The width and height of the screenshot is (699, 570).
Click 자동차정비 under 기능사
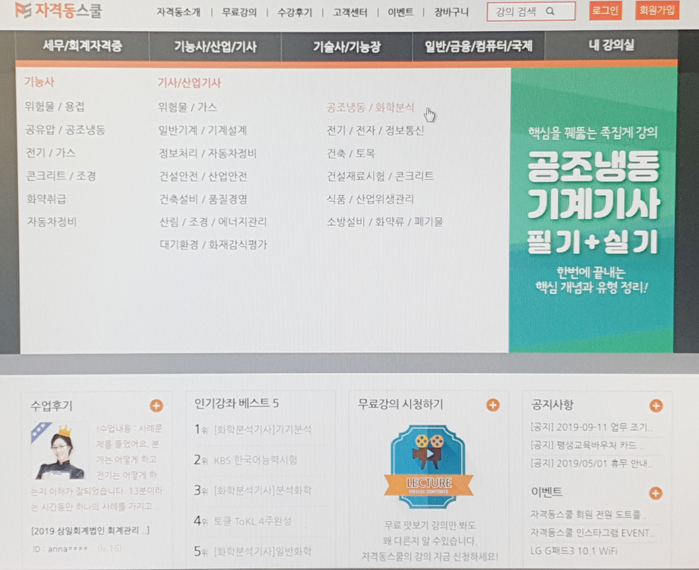click(x=52, y=221)
